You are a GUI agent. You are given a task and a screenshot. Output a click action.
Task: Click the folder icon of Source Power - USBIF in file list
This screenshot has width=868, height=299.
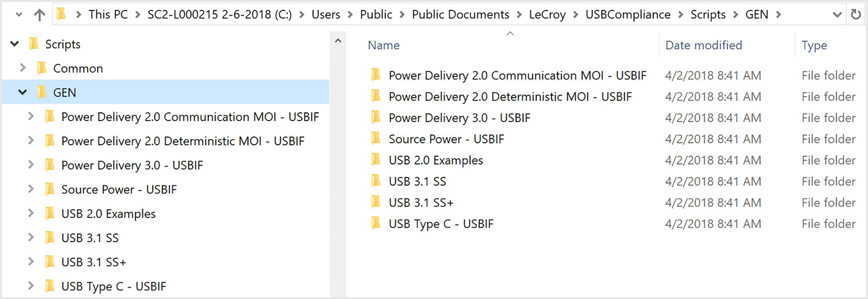click(376, 138)
